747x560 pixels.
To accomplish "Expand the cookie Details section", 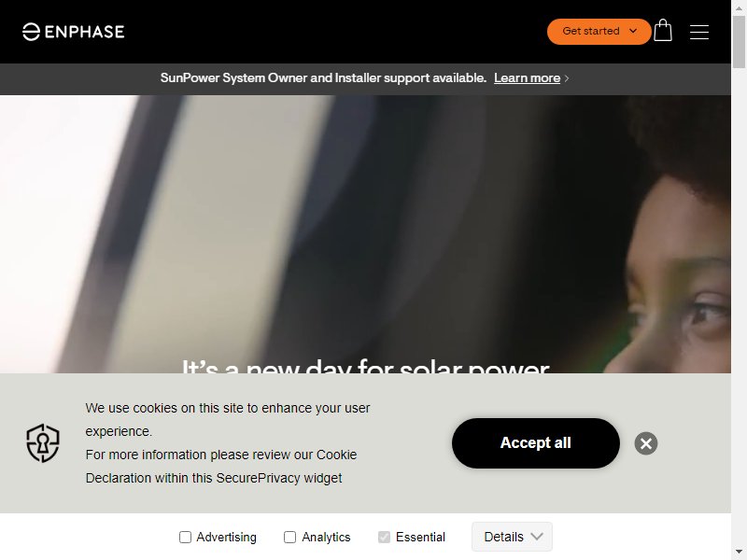I will (512, 537).
